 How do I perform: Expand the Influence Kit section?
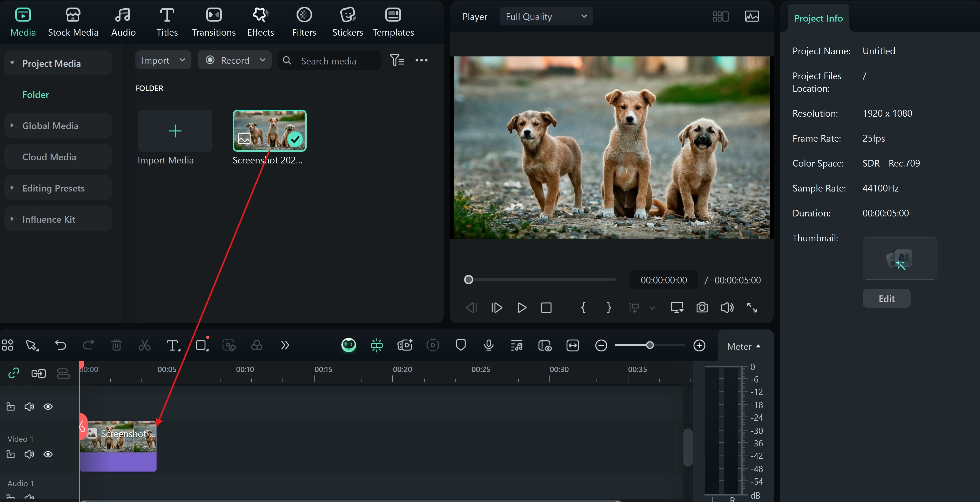tap(12, 219)
